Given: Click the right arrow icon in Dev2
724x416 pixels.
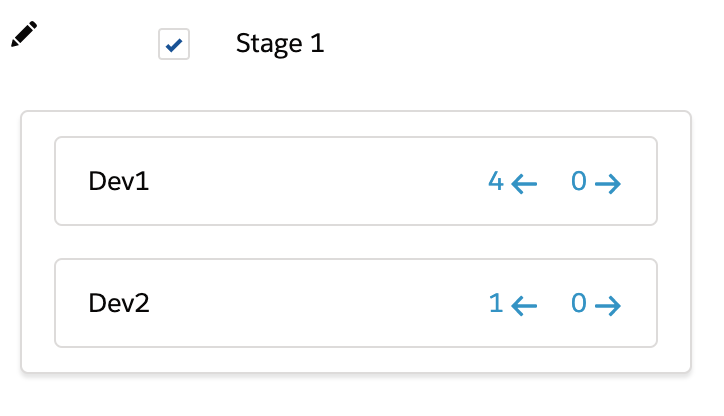Looking at the screenshot, I should (x=608, y=306).
